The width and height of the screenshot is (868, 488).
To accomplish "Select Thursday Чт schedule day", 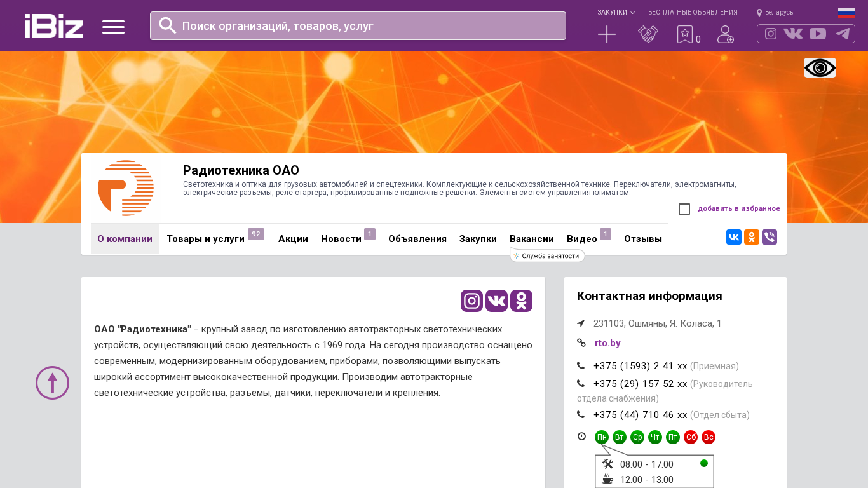I will (655, 437).
